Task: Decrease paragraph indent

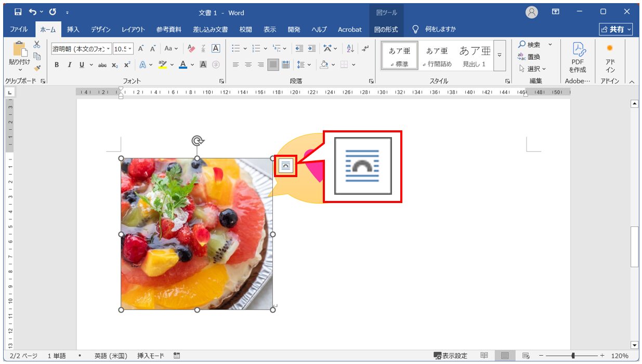Action: (299, 49)
